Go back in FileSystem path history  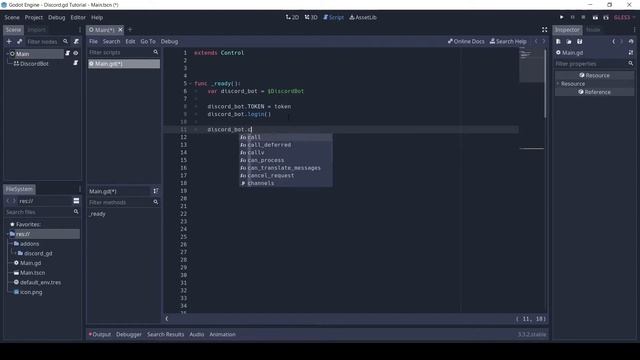pos(7,201)
